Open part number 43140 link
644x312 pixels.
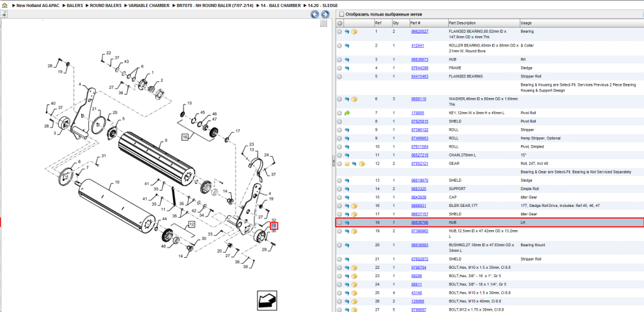(417, 293)
